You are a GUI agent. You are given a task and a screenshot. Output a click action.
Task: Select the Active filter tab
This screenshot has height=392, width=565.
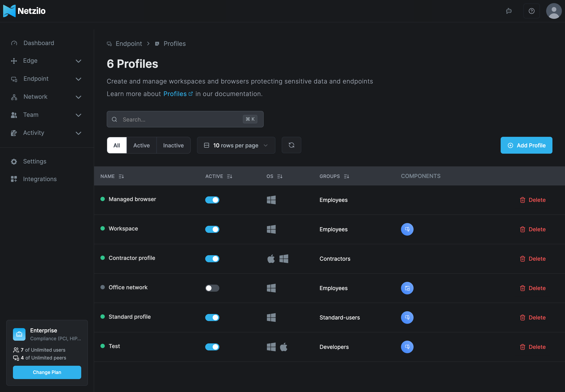142,145
